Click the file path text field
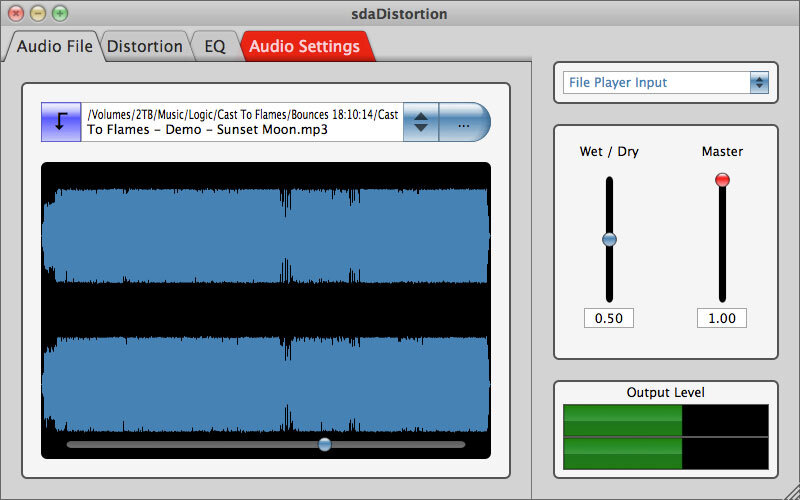The image size is (800, 500). point(242,122)
